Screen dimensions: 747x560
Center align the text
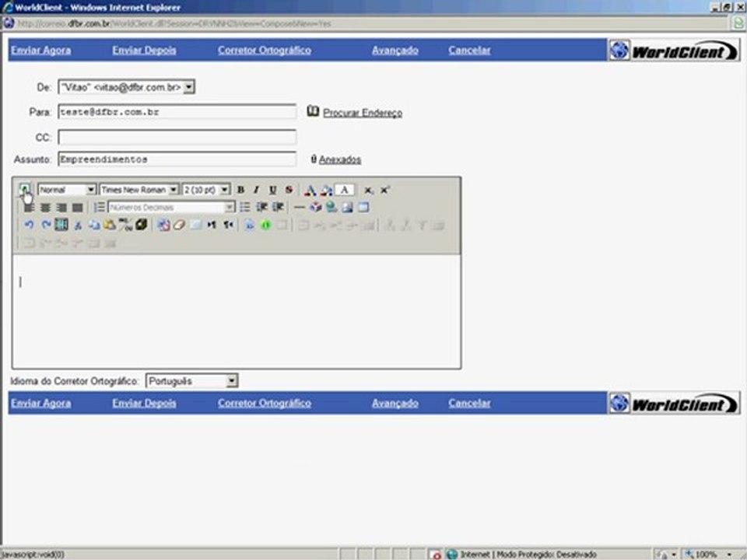45,208
